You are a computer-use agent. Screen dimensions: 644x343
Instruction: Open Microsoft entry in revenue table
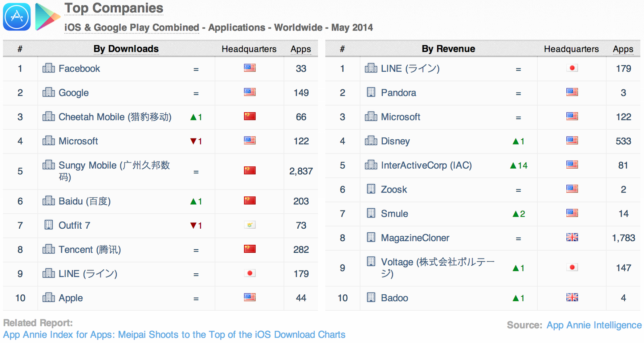400,117
